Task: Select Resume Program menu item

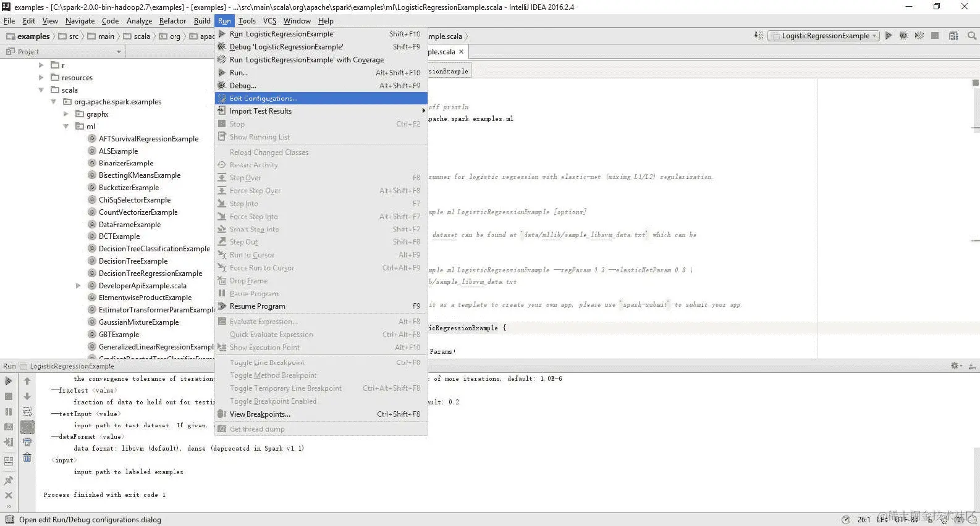Action: point(321,306)
